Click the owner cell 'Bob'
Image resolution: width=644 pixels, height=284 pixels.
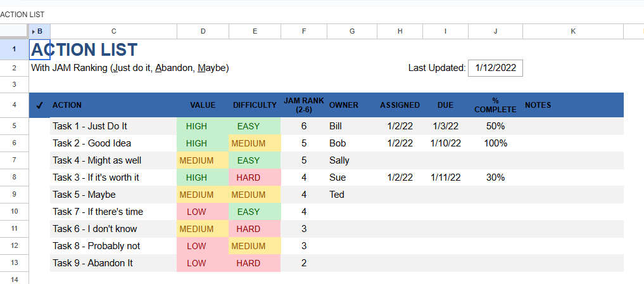(x=352, y=143)
